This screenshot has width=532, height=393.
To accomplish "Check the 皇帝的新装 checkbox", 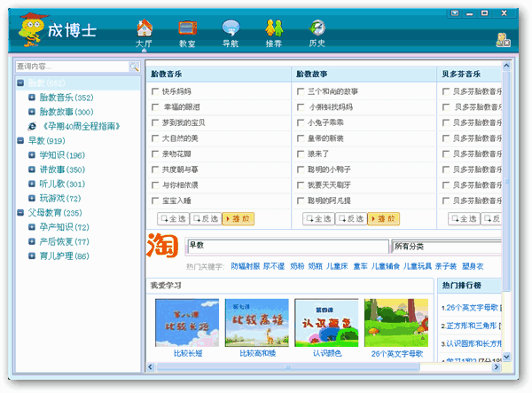I will (x=301, y=138).
